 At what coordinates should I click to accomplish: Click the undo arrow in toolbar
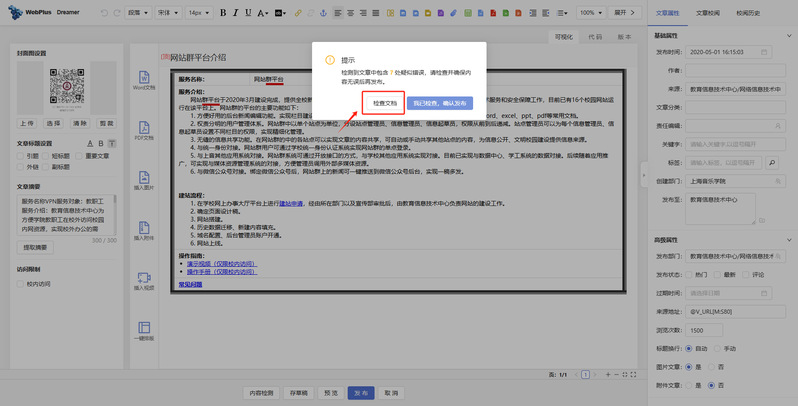pos(104,13)
